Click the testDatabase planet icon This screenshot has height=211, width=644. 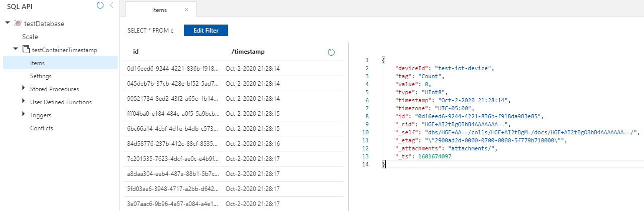18,24
